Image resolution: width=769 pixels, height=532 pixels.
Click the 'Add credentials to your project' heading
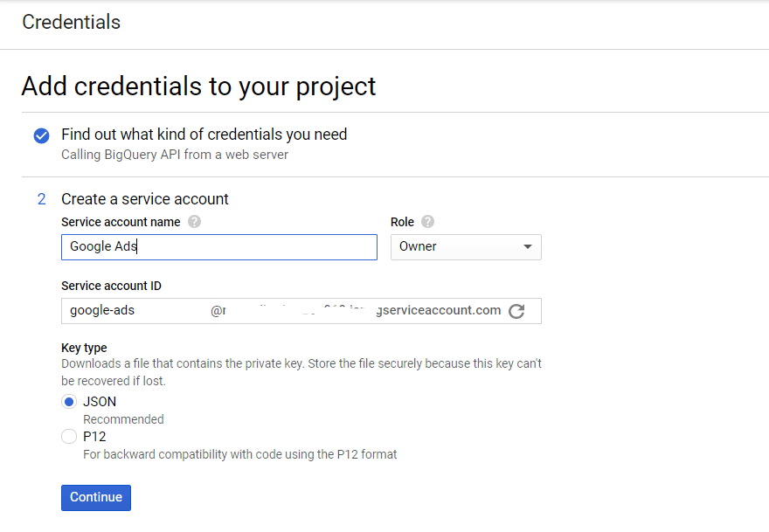[198, 86]
